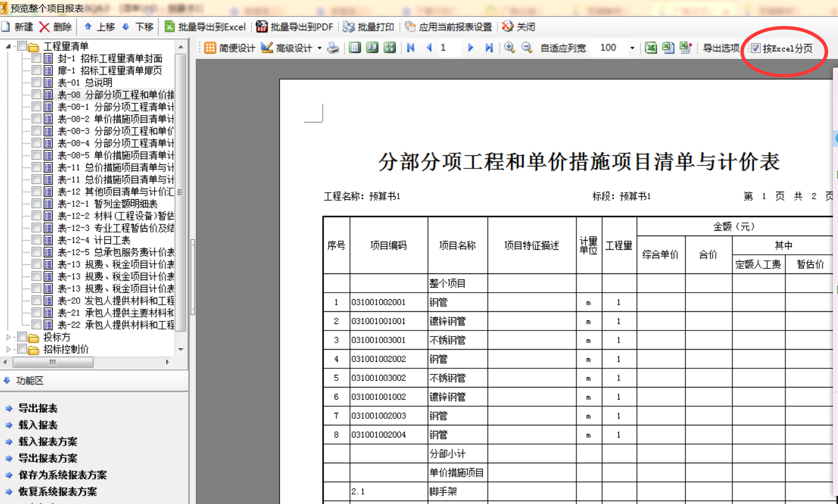
Task: Close the preview with 关闭
Action: [518, 27]
